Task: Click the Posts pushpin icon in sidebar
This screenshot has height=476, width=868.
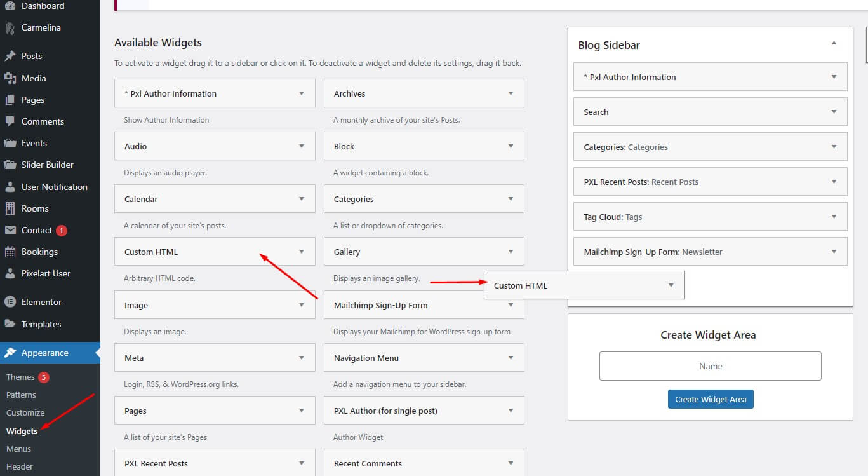Action: coord(10,56)
